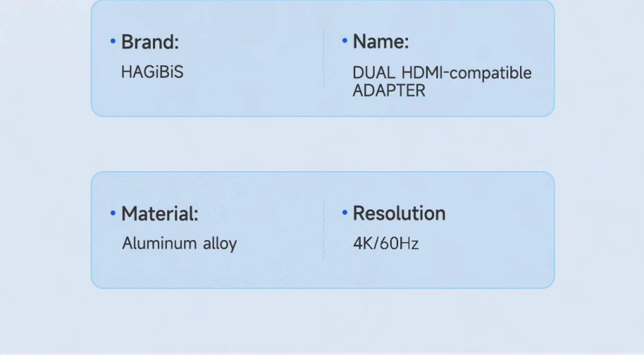Viewport: 644px width, 355px height.
Task: Click the word ADAPTER
Action: pyautogui.click(x=388, y=90)
